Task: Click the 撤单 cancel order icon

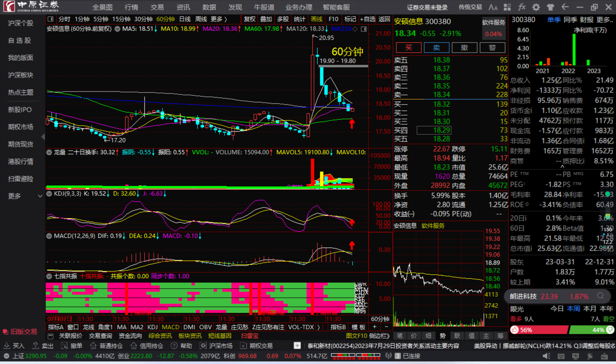Action: pyautogui.click(x=64, y=346)
